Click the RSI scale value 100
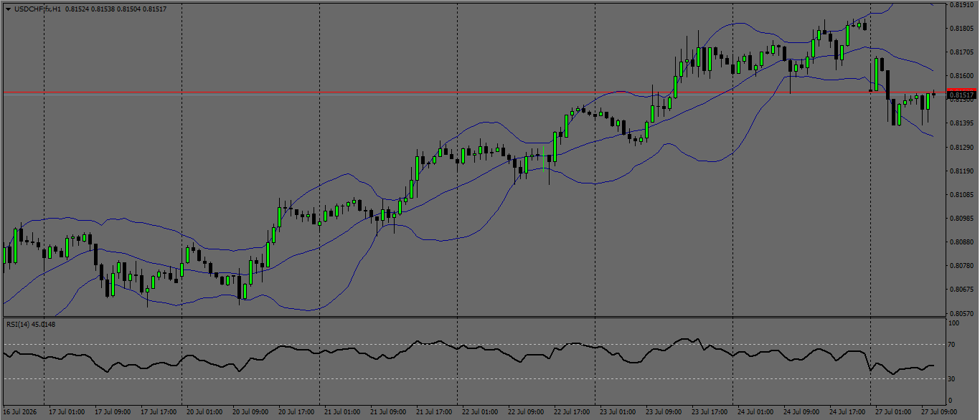This screenshot has width=980, height=420. [x=954, y=323]
